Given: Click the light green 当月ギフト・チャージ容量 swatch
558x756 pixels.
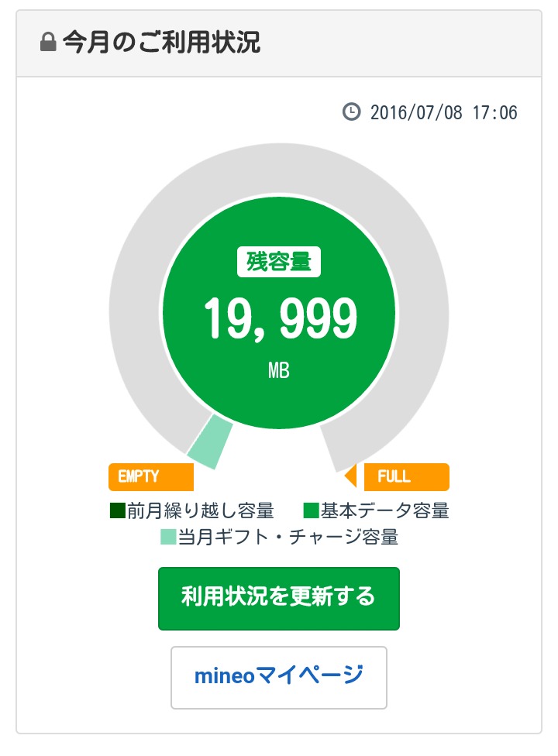Looking at the screenshot, I should tap(167, 537).
